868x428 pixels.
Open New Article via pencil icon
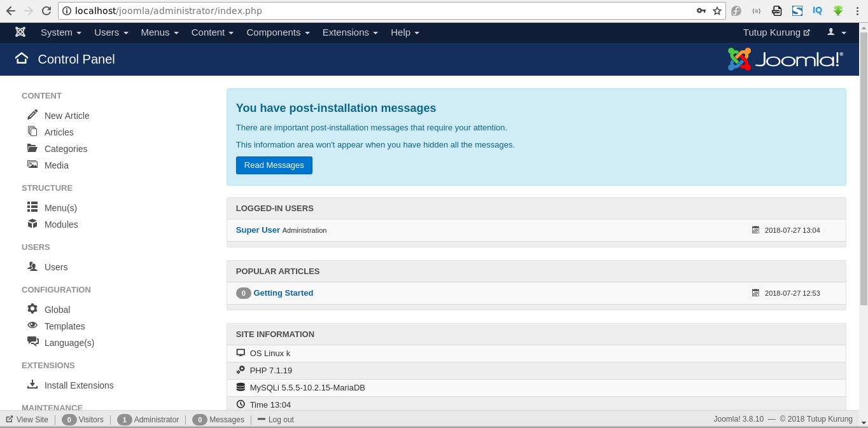pyautogui.click(x=33, y=114)
